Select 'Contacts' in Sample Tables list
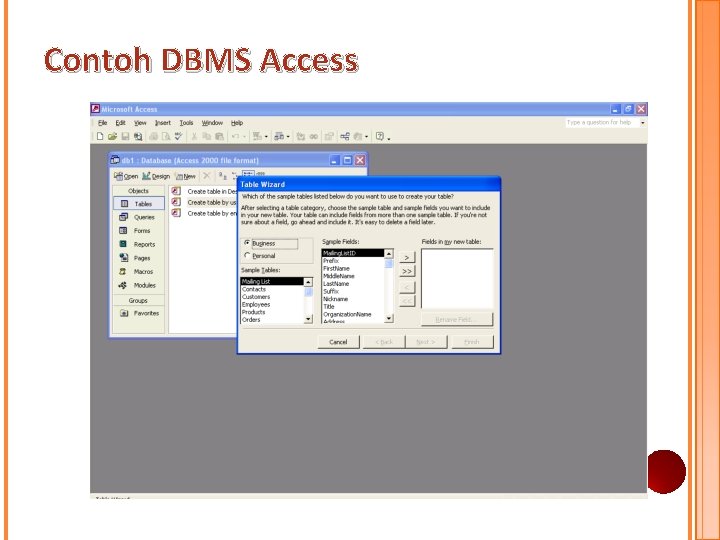720x540 pixels. click(272, 289)
